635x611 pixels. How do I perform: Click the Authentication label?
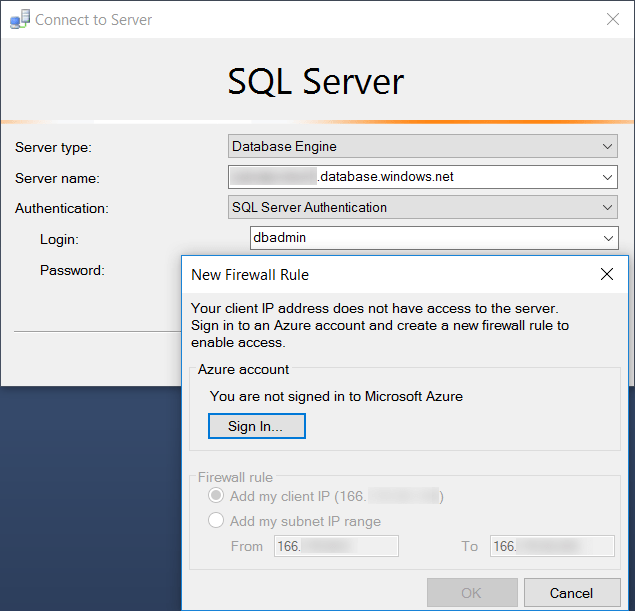pos(62,208)
